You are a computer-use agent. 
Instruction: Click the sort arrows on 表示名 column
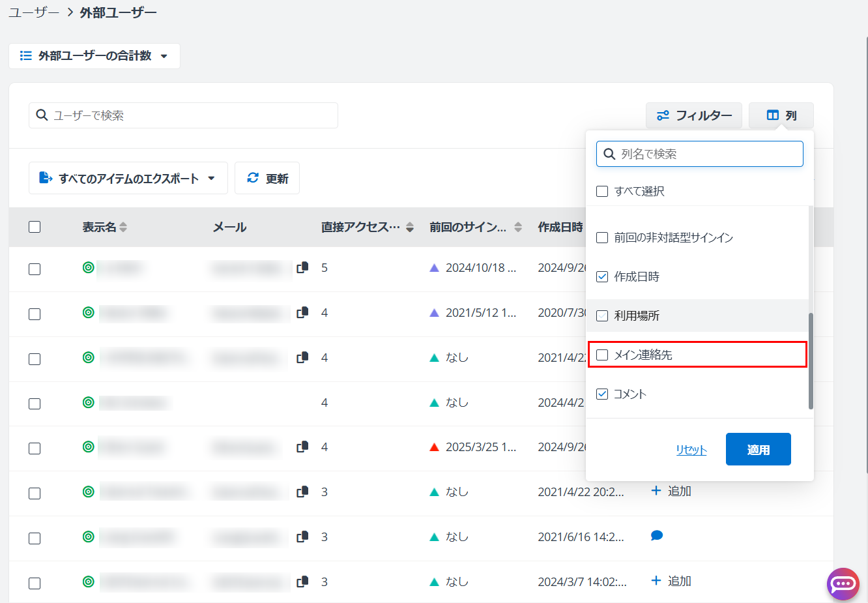(x=123, y=227)
